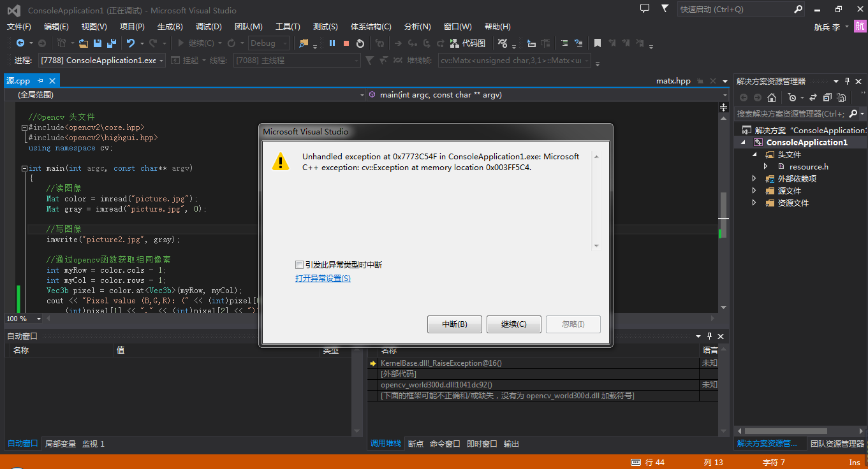This screenshot has width=868, height=469.
Task: Close the 源.cpp tab
Action: 52,81
